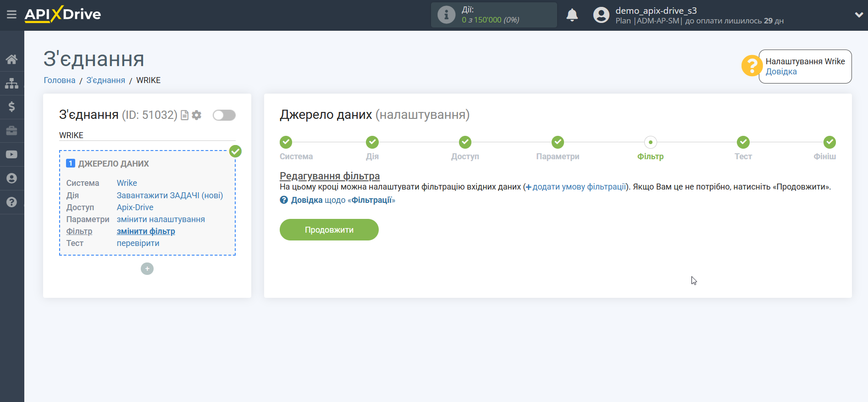Go to the Параметри step
The width and height of the screenshot is (868, 402).
tap(558, 142)
